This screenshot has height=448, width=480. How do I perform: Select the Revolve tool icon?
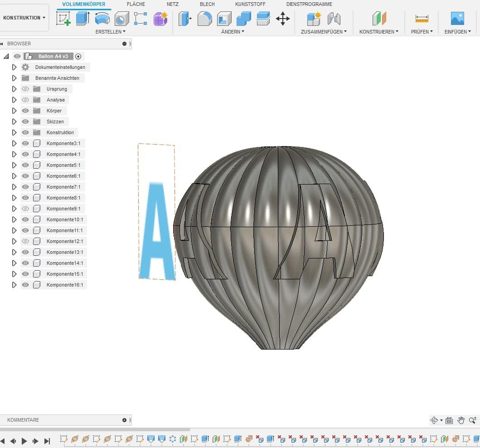[x=102, y=19]
